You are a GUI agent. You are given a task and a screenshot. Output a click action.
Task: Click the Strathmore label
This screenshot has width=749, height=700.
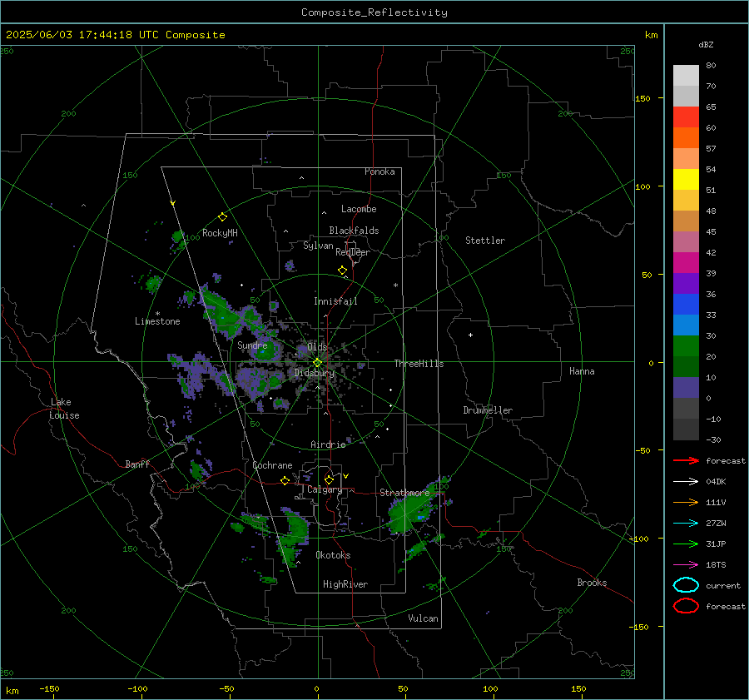tap(404, 493)
